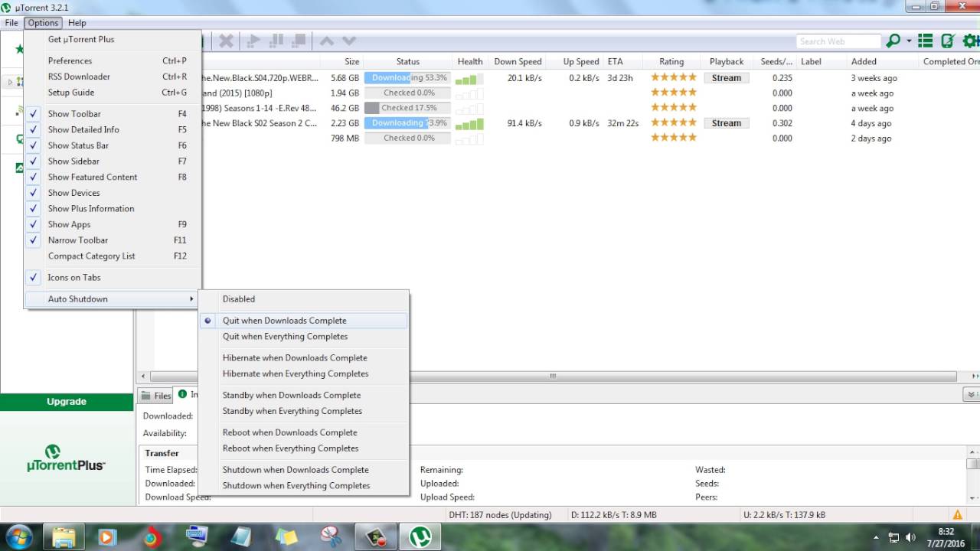Toggle Show Sidebar option
The width and height of the screenshot is (980, 551).
click(113, 161)
